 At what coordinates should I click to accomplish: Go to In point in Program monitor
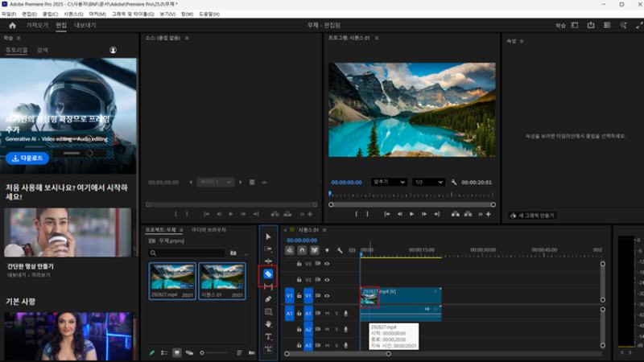(387, 214)
